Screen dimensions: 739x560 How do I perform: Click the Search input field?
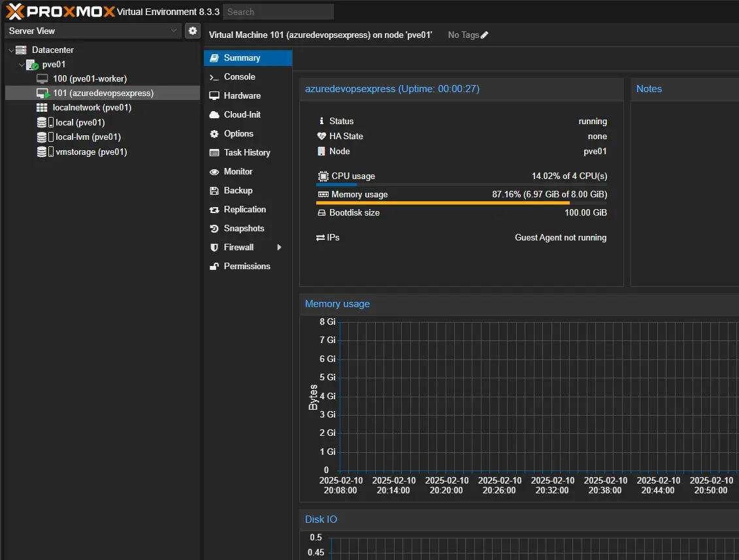pos(278,12)
